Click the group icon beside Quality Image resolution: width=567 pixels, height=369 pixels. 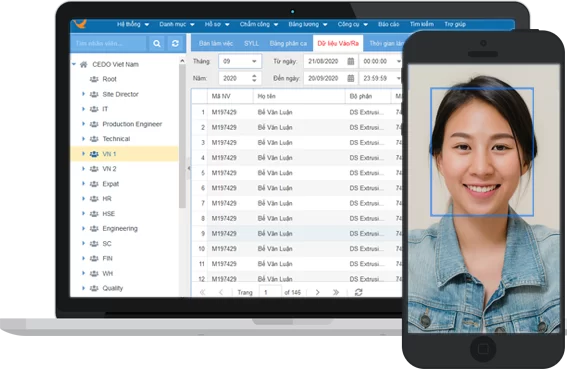[x=94, y=288]
